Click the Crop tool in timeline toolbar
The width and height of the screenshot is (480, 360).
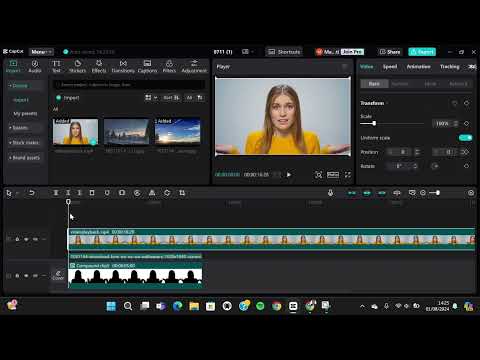click(x=182, y=193)
